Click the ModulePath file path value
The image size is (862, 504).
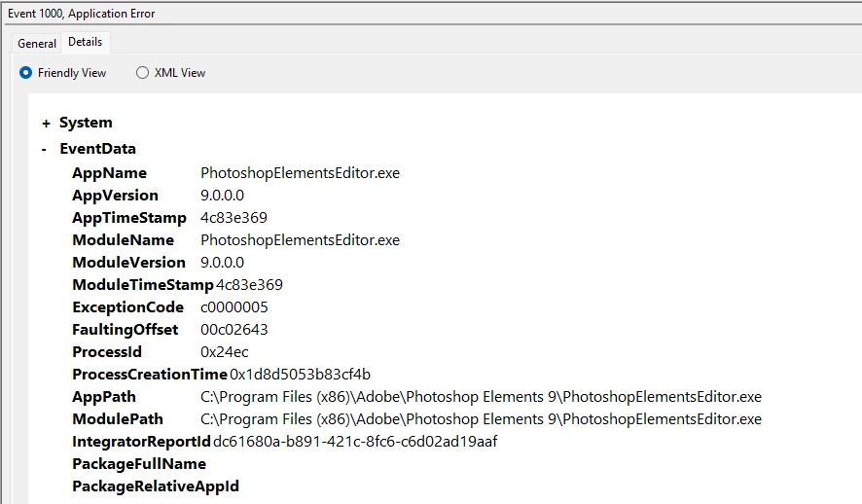[x=481, y=419]
